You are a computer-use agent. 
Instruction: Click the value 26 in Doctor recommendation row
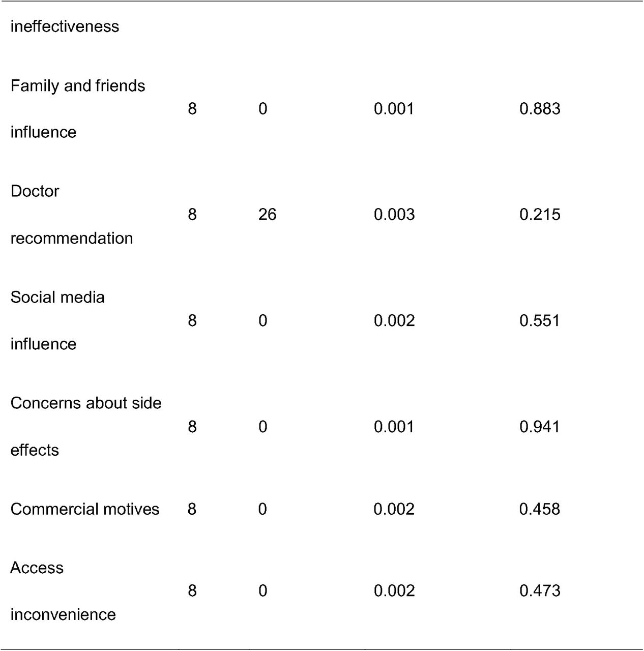pyautogui.click(x=267, y=215)
